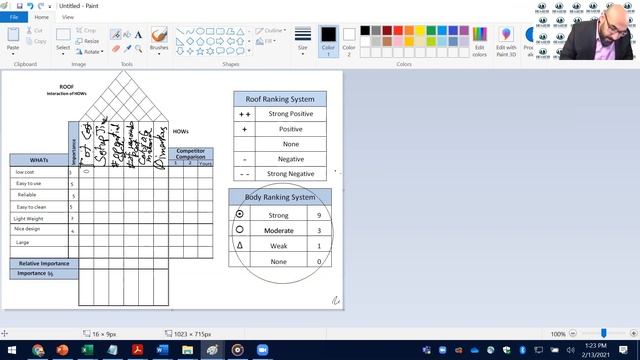
Task: Open the Select dropdown arrow
Action: pyautogui.click(x=63, y=54)
